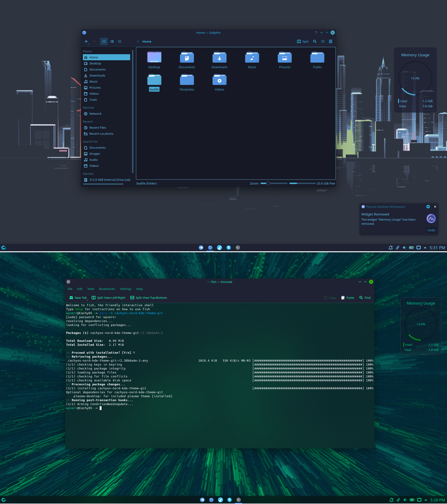Select Trash in Places sidebar
Viewport: 447px width, 504px height.
click(x=93, y=100)
